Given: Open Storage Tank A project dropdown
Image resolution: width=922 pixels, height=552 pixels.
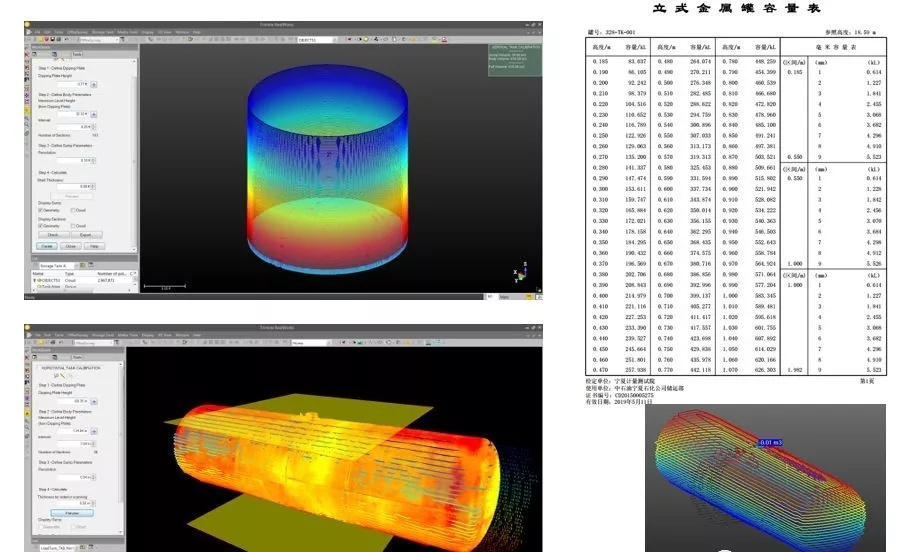Looking at the screenshot, I should [x=58, y=266].
